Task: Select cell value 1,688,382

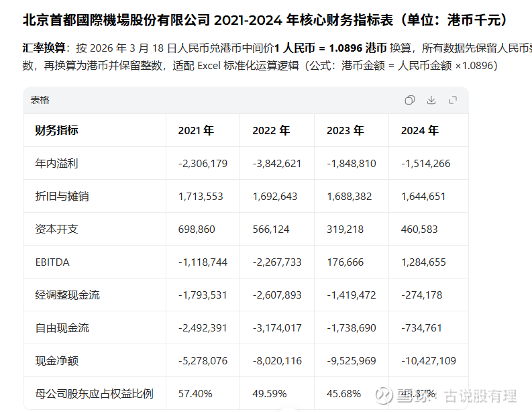Action: click(x=350, y=197)
